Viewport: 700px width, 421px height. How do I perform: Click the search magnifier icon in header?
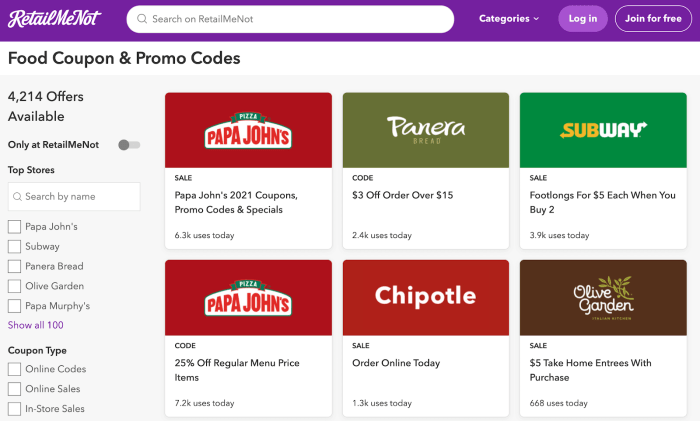142,19
